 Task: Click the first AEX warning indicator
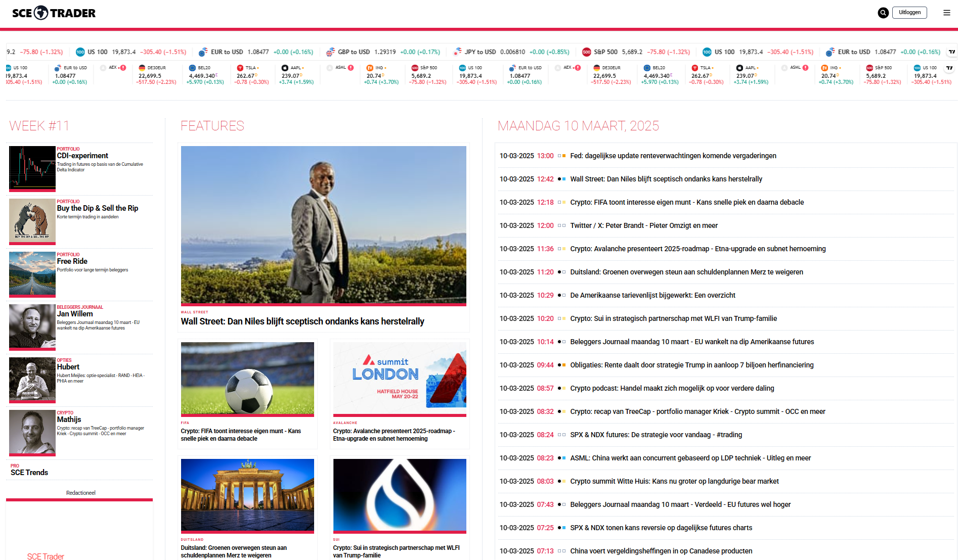pyautogui.click(x=123, y=68)
